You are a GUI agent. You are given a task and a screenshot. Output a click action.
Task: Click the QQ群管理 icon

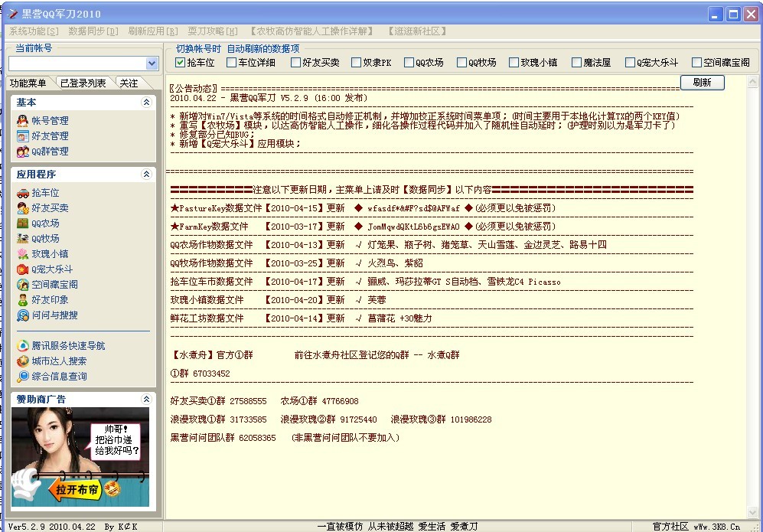coord(22,152)
